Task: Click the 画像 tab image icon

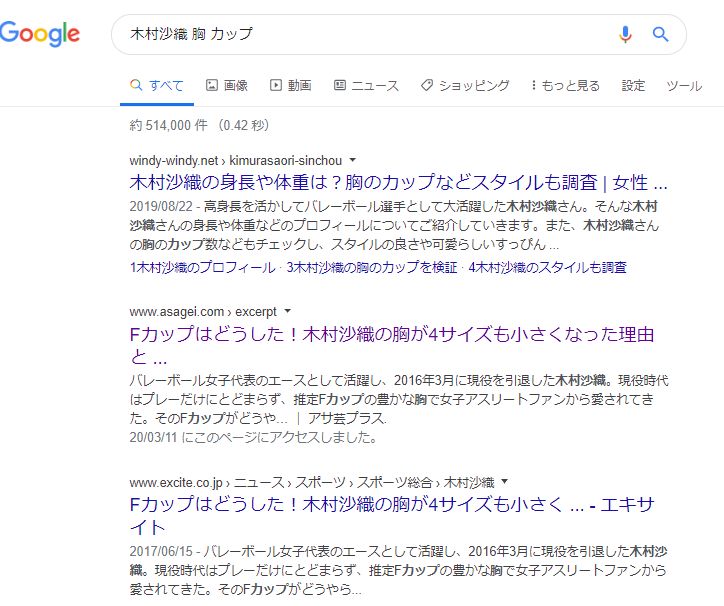Action: (211, 85)
